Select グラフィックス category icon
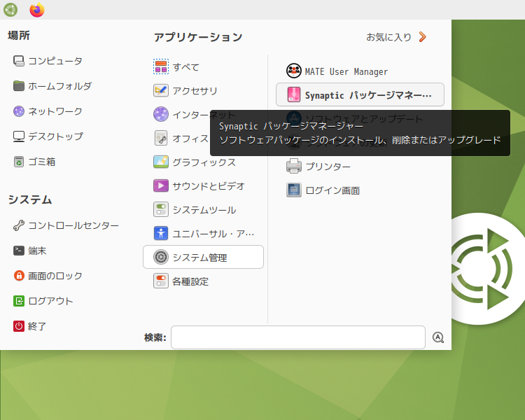The width and height of the screenshot is (525, 420). 161,162
